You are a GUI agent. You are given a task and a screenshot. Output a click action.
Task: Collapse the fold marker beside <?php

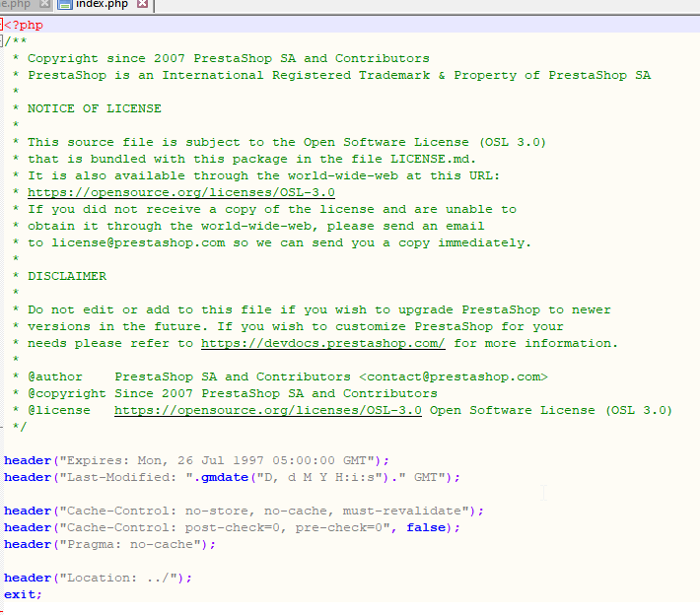coord(1,25)
